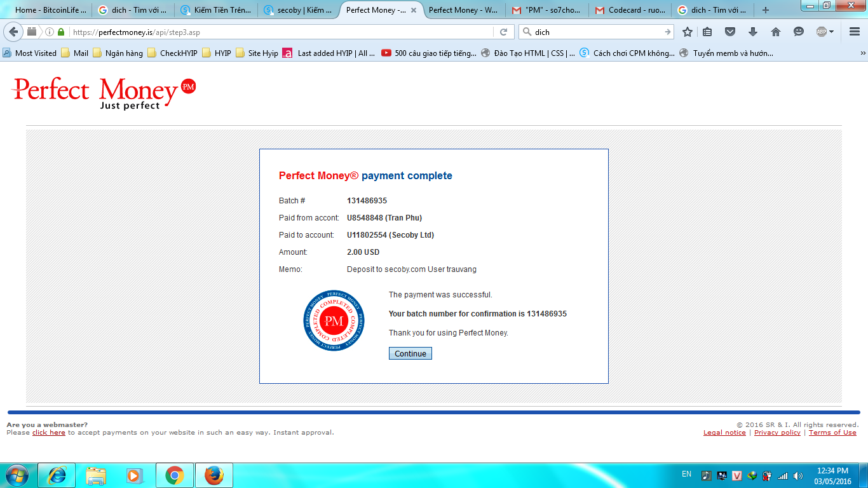Click the red V tray icon
The image size is (868, 488).
737,475
